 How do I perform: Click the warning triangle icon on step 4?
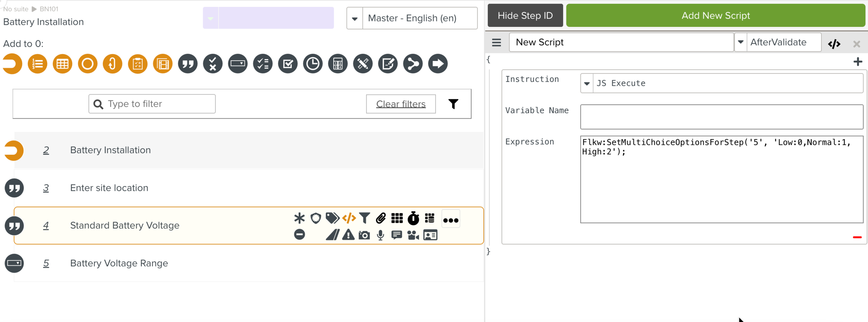pyautogui.click(x=348, y=235)
